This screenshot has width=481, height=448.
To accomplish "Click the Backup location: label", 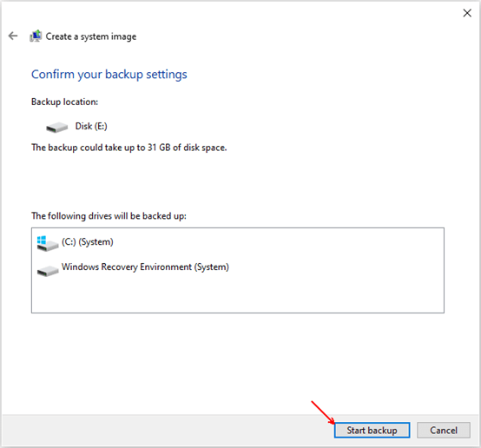I will pyautogui.click(x=65, y=102).
